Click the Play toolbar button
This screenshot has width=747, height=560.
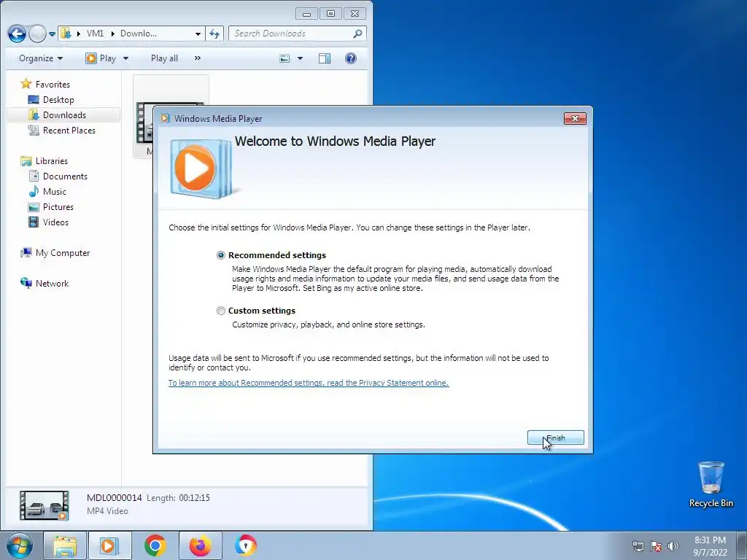pos(101,58)
